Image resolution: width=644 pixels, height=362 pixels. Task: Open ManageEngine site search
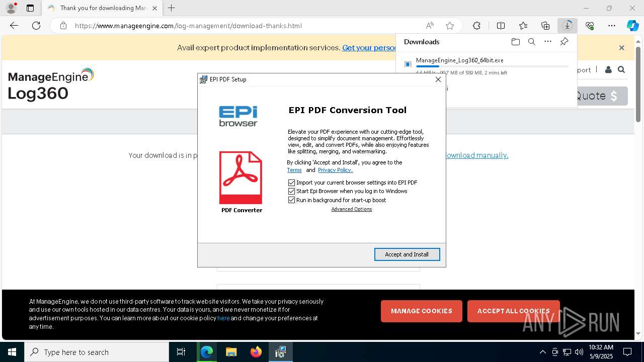click(x=621, y=70)
